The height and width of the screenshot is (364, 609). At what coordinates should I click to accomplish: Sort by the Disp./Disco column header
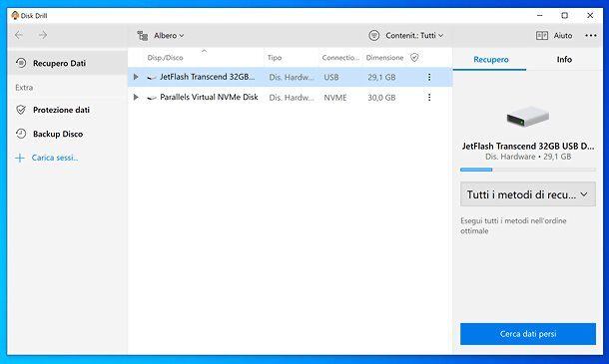(x=165, y=58)
